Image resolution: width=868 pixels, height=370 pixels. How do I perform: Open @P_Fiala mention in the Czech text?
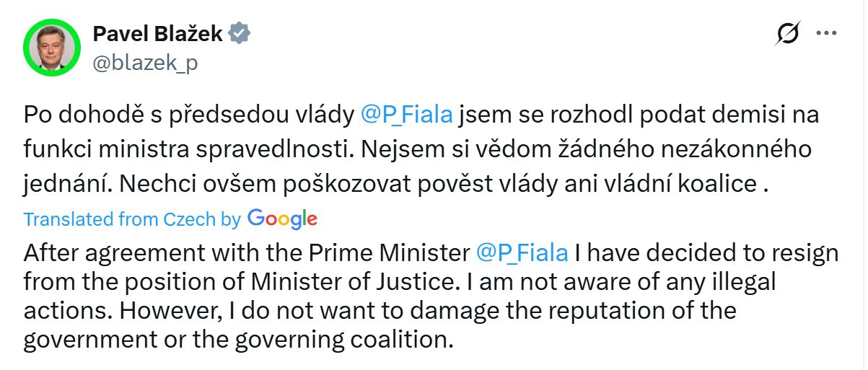406,115
